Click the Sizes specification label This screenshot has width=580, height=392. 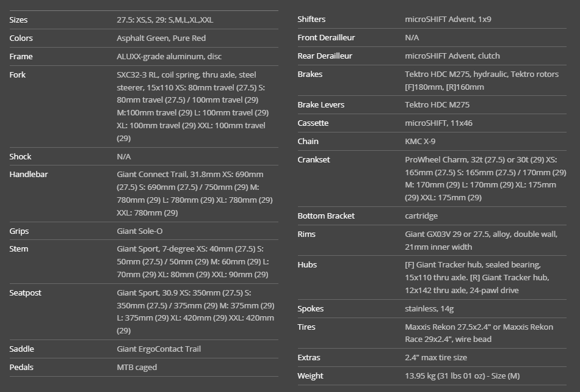(18, 20)
